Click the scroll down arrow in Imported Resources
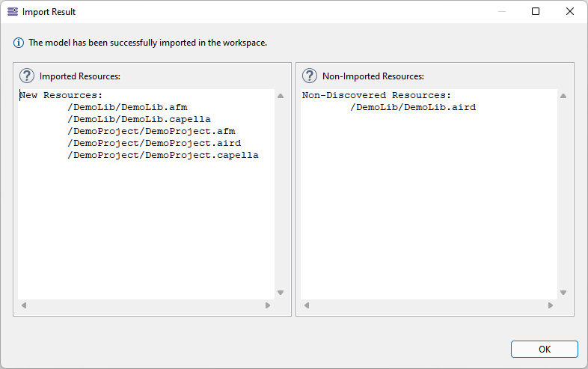588x369 pixels. point(281,293)
